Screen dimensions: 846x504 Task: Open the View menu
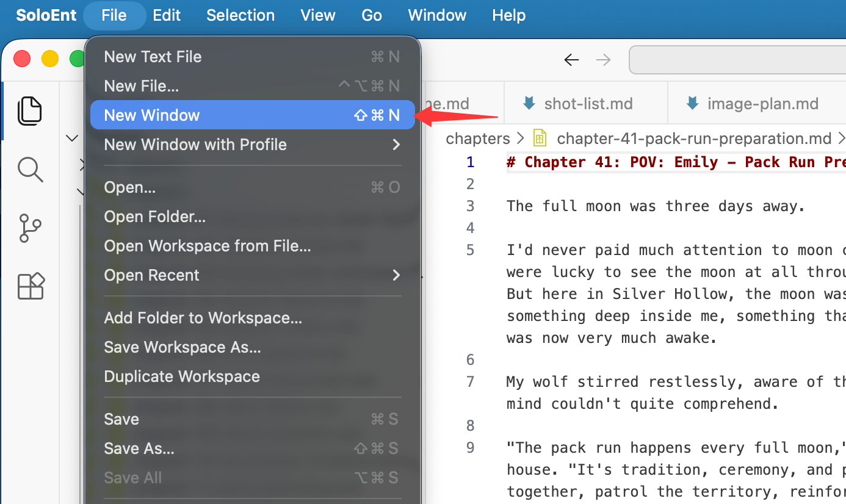[x=318, y=15]
